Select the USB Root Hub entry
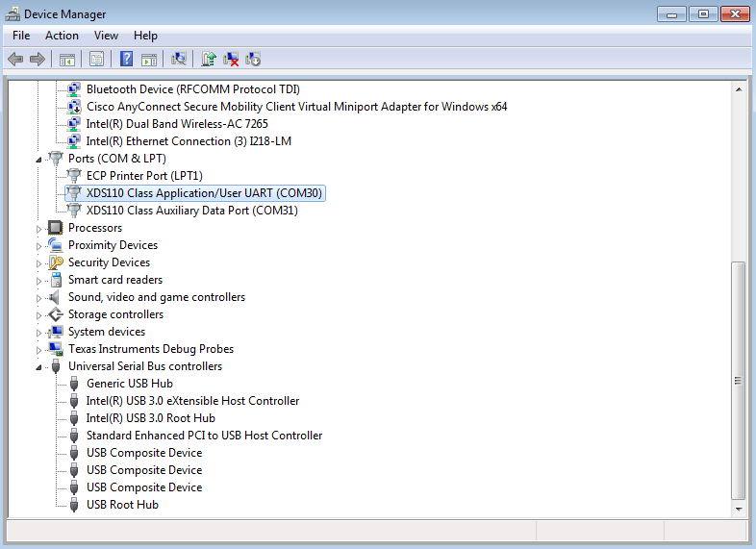Screen dimensions: 756x549 [122, 505]
